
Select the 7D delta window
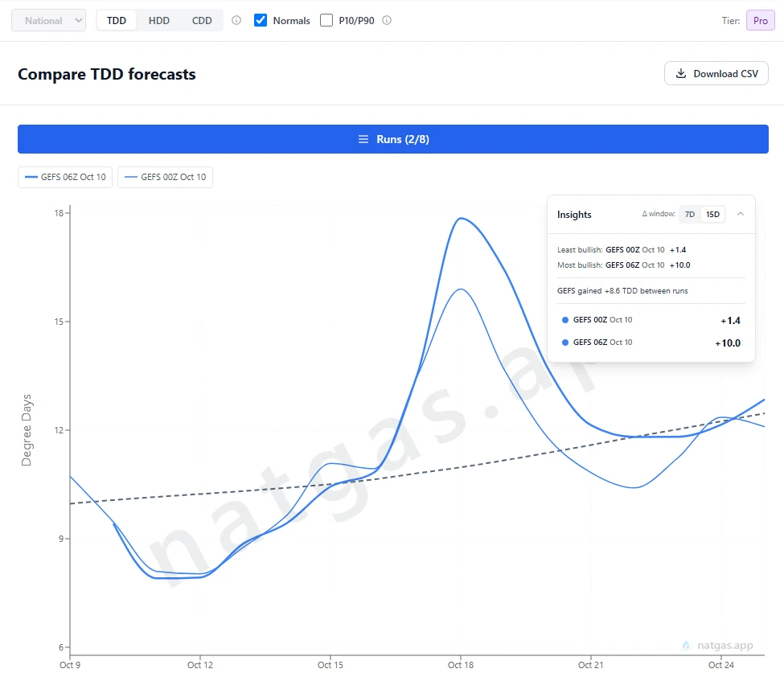689,215
